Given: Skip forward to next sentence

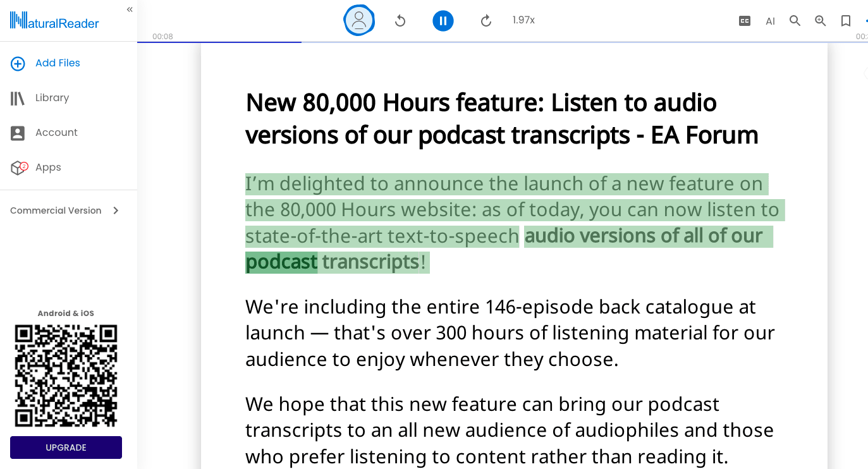Looking at the screenshot, I should coord(486,21).
